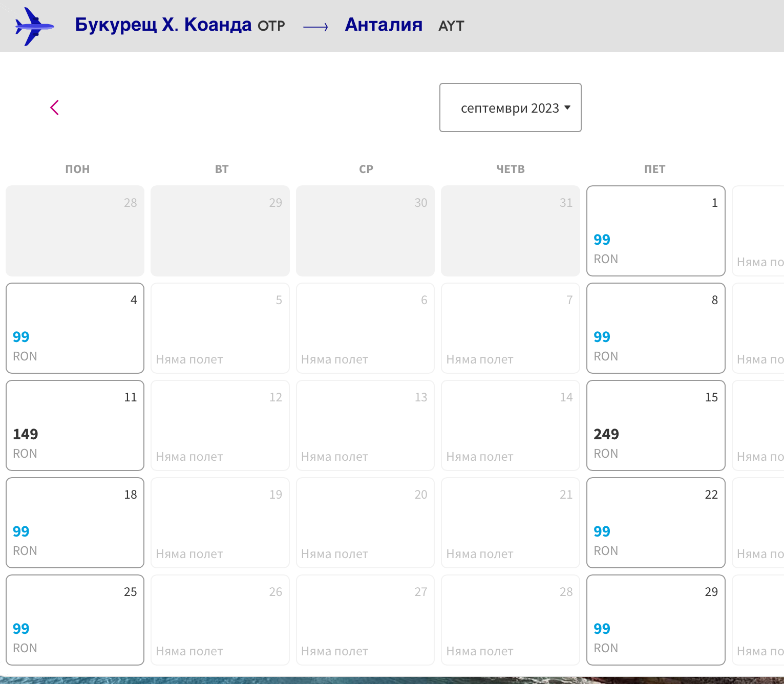Select September 18 flight date
This screenshot has width=784, height=684.
[75, 523]
